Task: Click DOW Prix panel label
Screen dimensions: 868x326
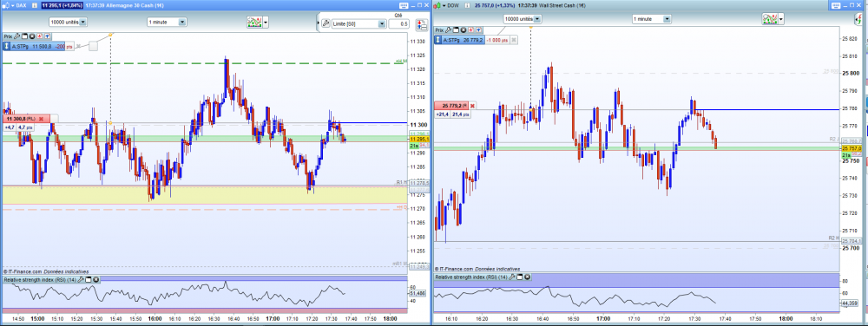Action: point(439,29)
